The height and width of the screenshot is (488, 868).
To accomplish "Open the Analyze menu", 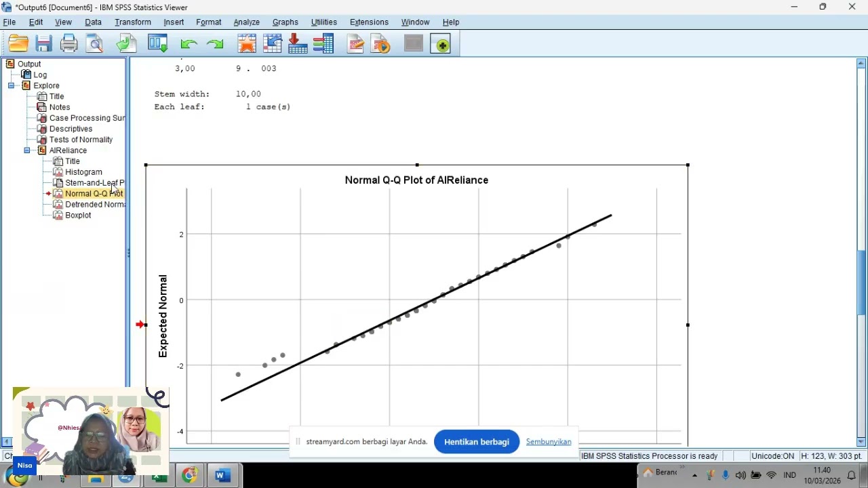I will coord(247,22).
